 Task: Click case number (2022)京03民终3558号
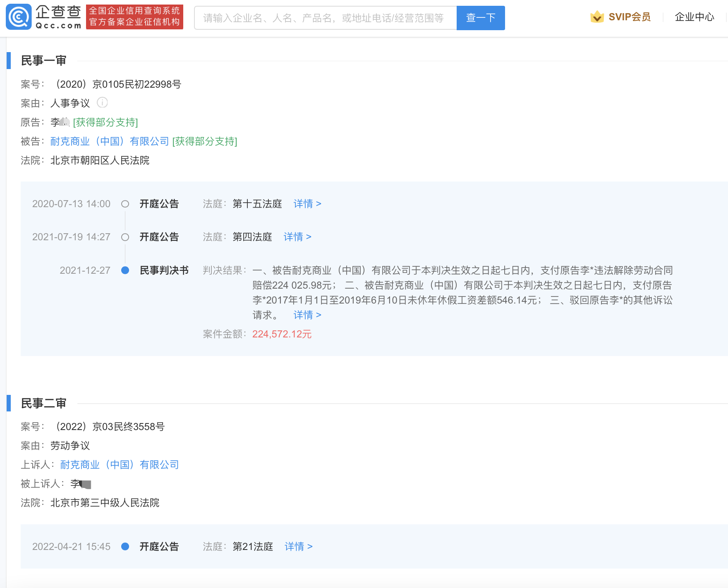coord(108,427)
